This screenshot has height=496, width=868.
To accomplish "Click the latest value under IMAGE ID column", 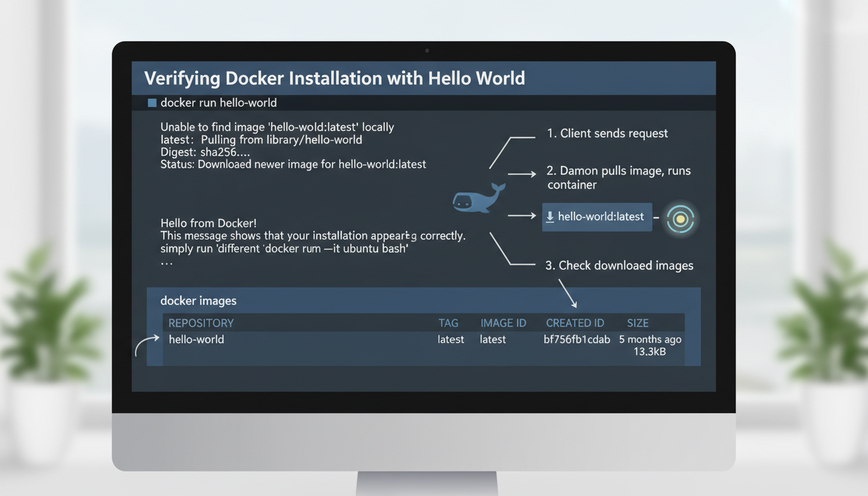I will point(493,340).
